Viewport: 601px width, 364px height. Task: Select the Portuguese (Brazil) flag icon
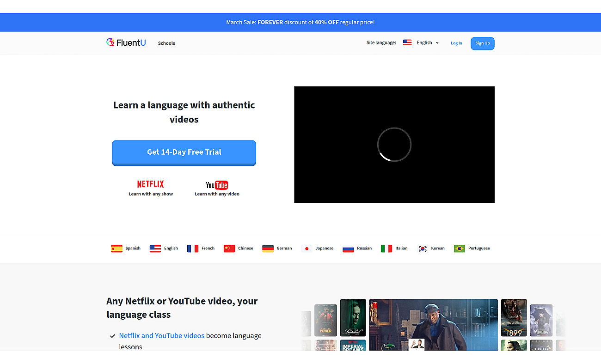point(460,249)
